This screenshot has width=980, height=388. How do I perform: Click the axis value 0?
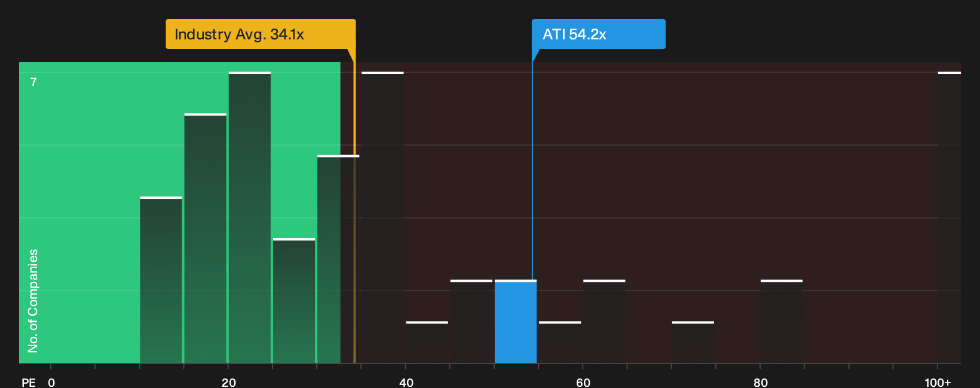coord(51,382)
